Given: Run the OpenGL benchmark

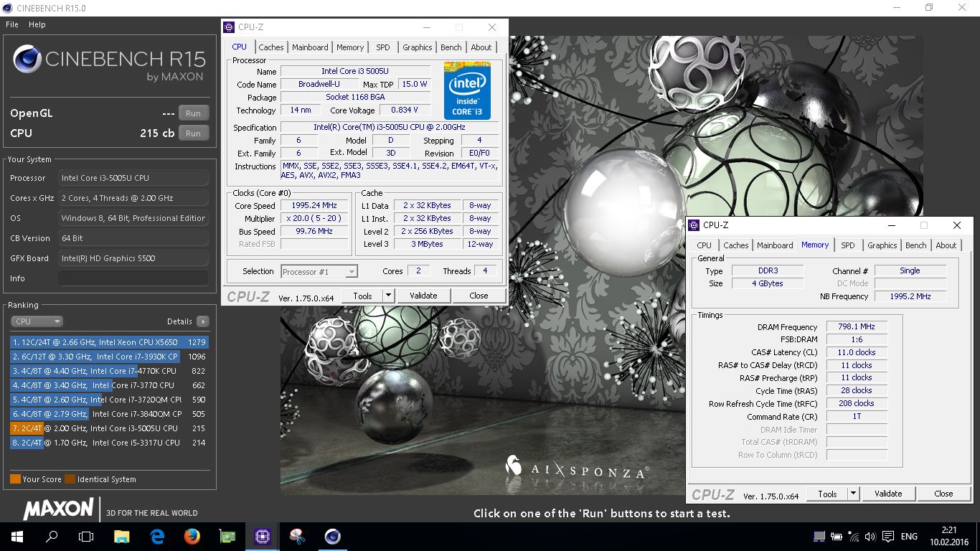Looking at the screenshot, I should coord(193,113).
